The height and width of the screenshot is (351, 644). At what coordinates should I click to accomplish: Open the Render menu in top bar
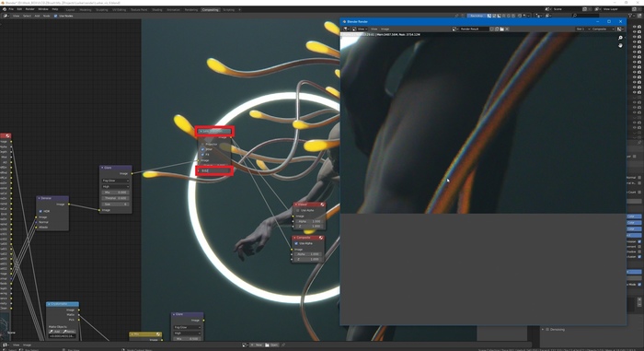click(30, 9)
